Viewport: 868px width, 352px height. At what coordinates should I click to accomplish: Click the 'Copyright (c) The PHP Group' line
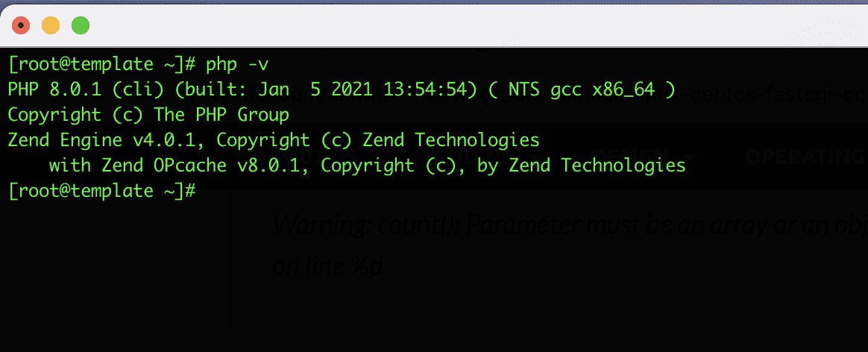tap(148, 115)
